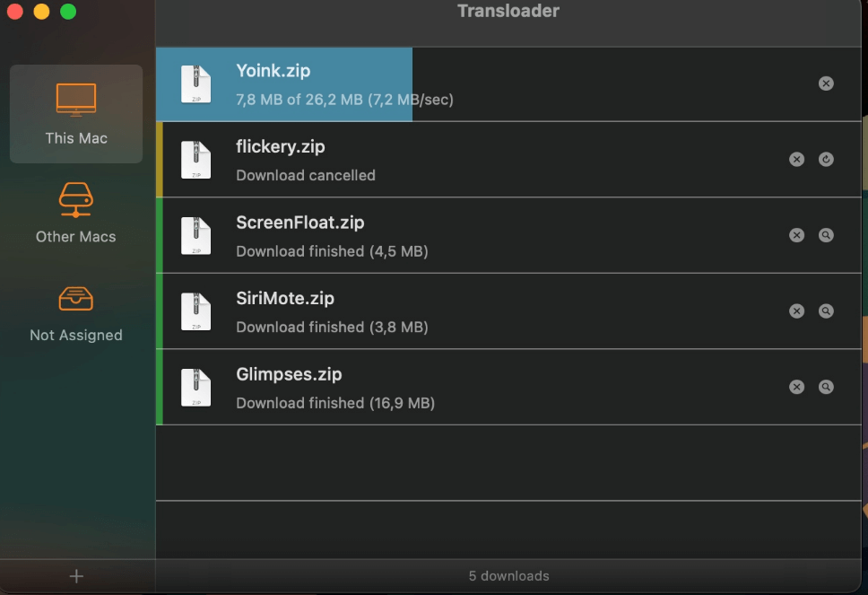Click the flickery.zip file name
The image size is (868, 595).
click(x=280, y=147)
